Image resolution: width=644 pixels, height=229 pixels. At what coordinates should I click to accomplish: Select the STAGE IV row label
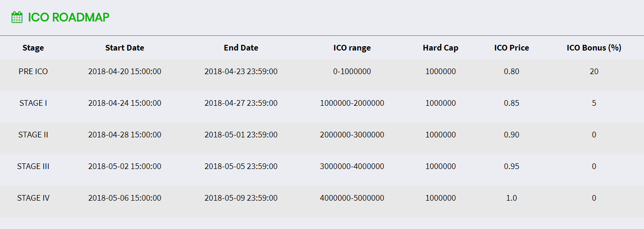(33, 198)
